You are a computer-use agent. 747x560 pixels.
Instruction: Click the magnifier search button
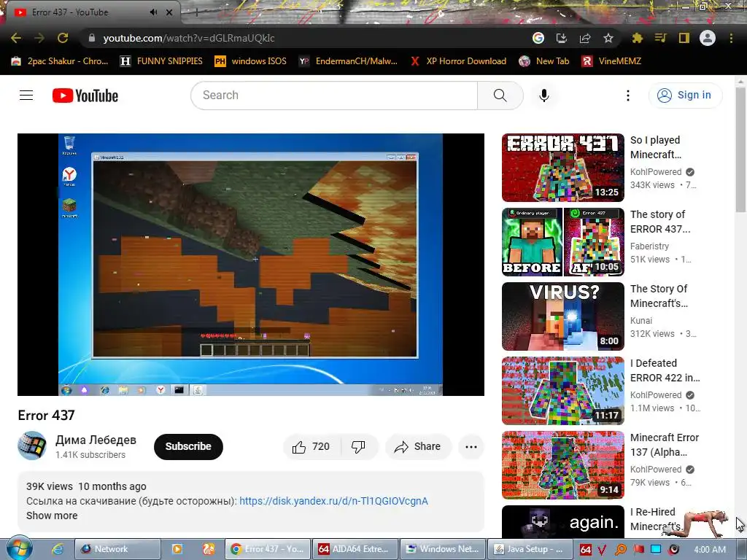click(x=500, y=96)
